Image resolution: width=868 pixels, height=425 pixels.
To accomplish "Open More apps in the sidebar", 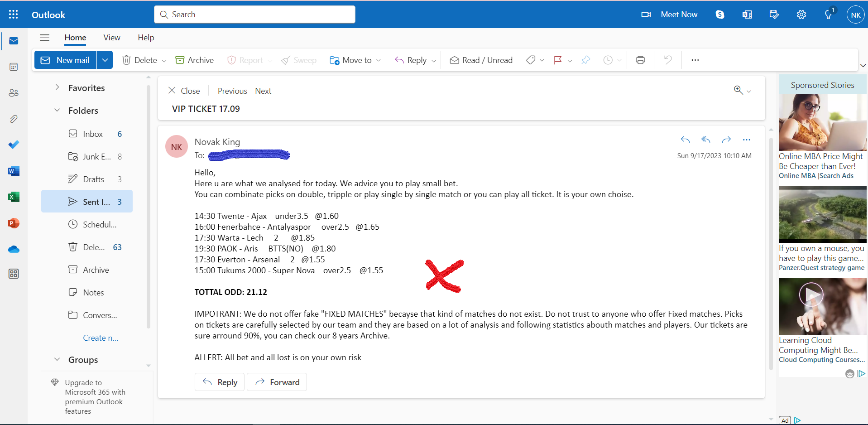I will coord(14,274).
